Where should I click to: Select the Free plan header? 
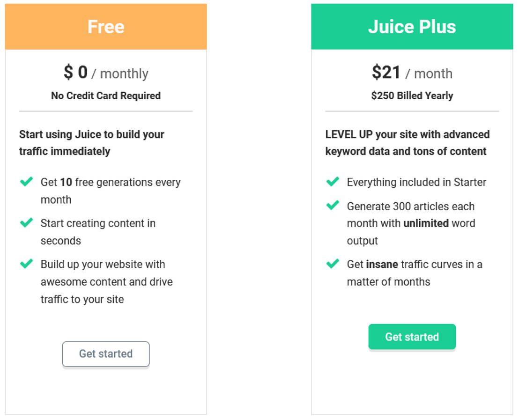click(106, 26)
